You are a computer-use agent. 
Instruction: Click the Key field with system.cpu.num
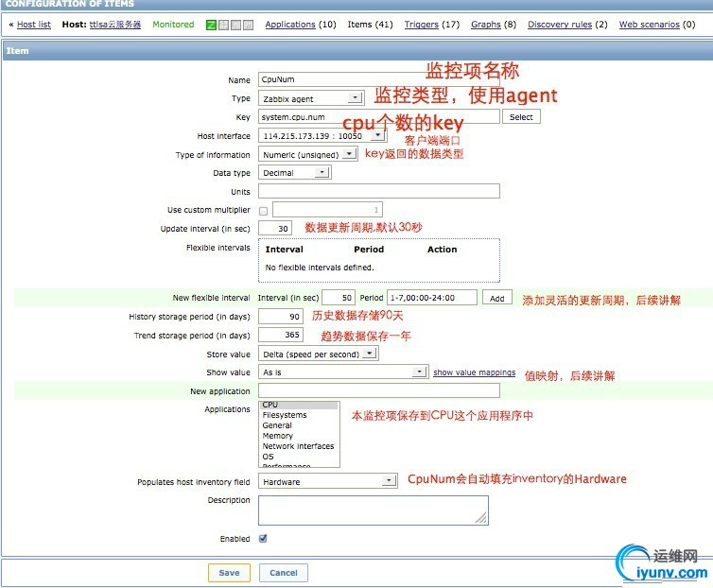click(x=379, y=117)
